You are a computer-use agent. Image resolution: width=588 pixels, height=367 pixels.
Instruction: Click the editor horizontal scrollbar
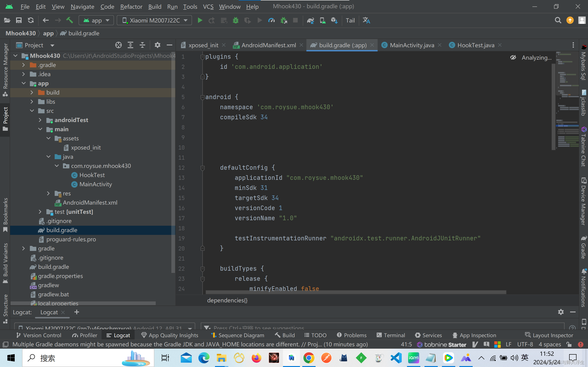(356, 292)
